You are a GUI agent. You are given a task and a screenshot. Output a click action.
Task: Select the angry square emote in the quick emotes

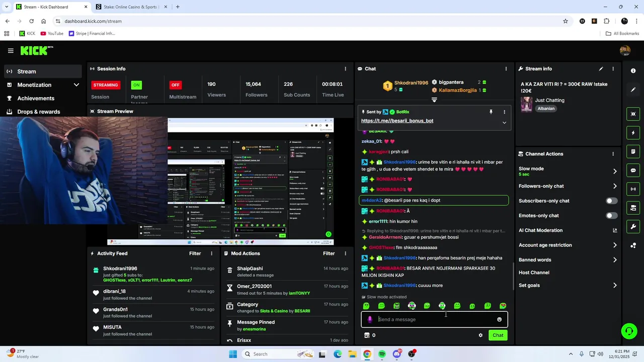pyautogui.click(x=396, y=306)
